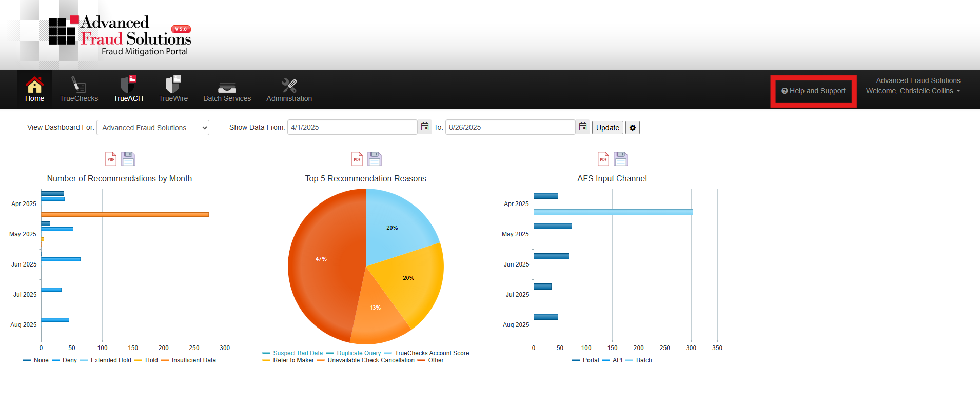Image resolution: width=980 pixels, height=409 pixels.
Task: Save the Recommendations by Month chart data
Action: pyautogui.click(x=128, y=159)
